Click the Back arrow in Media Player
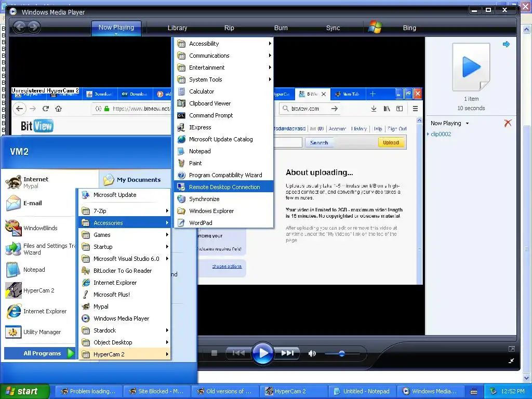The width and height of the screenshot is (532, 399). point(20,27)
